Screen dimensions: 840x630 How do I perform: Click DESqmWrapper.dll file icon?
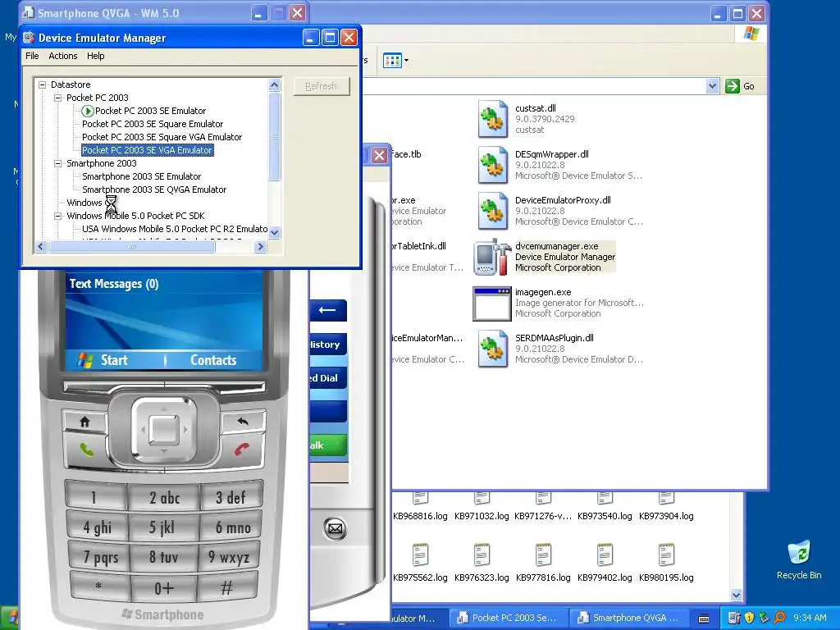(x=492, y=165)
